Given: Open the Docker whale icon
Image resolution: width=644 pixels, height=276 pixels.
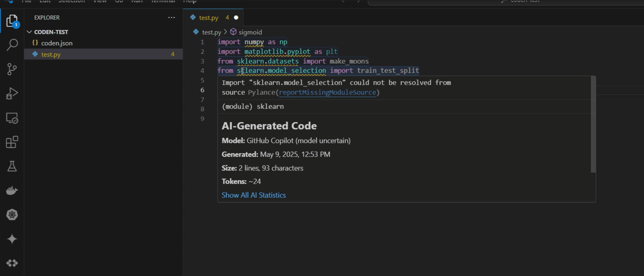Looking at the screenshot, I should pos(12,190).
